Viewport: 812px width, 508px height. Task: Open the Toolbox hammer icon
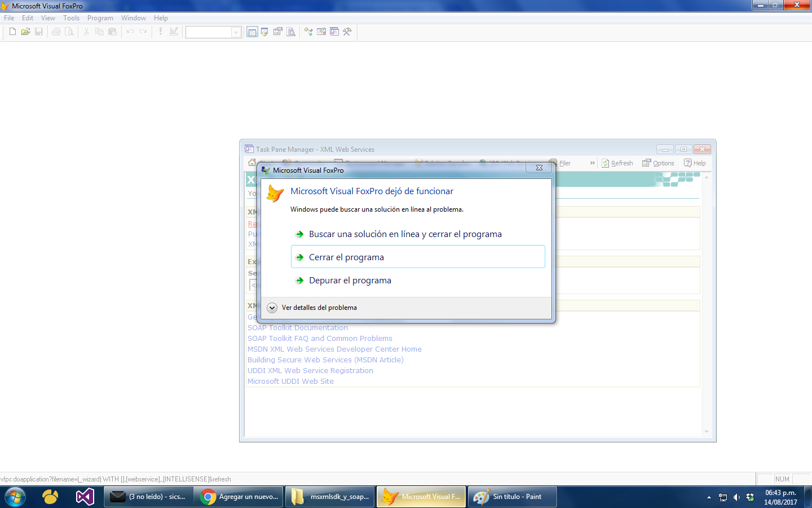click(x=347, y=32)
